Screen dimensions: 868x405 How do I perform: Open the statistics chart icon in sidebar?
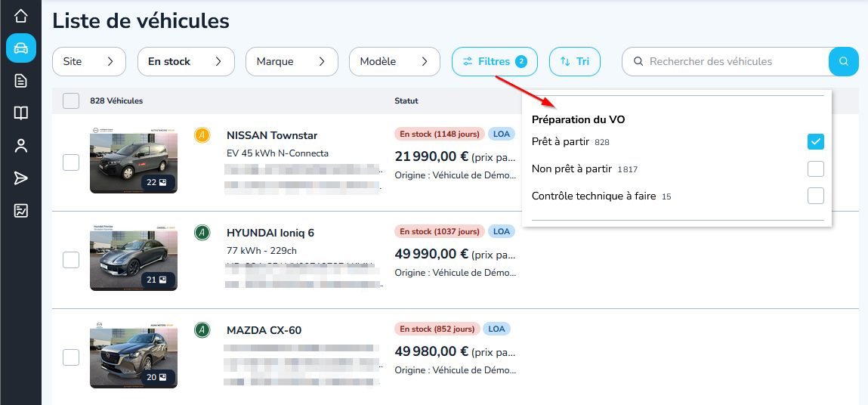[x=20, y=211]
